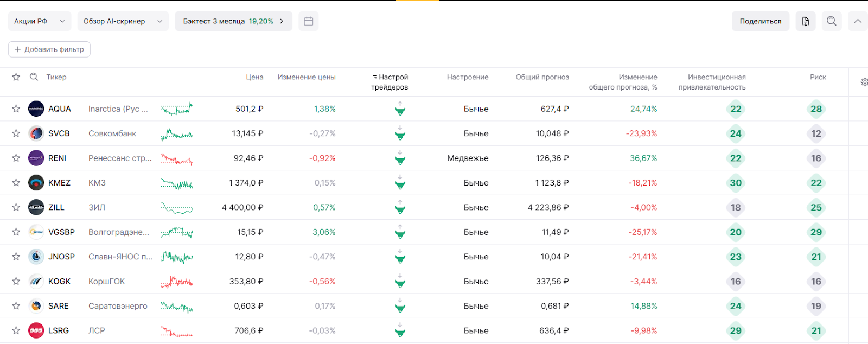
Task: Open the calendar date picker
Action: [309, 21]
